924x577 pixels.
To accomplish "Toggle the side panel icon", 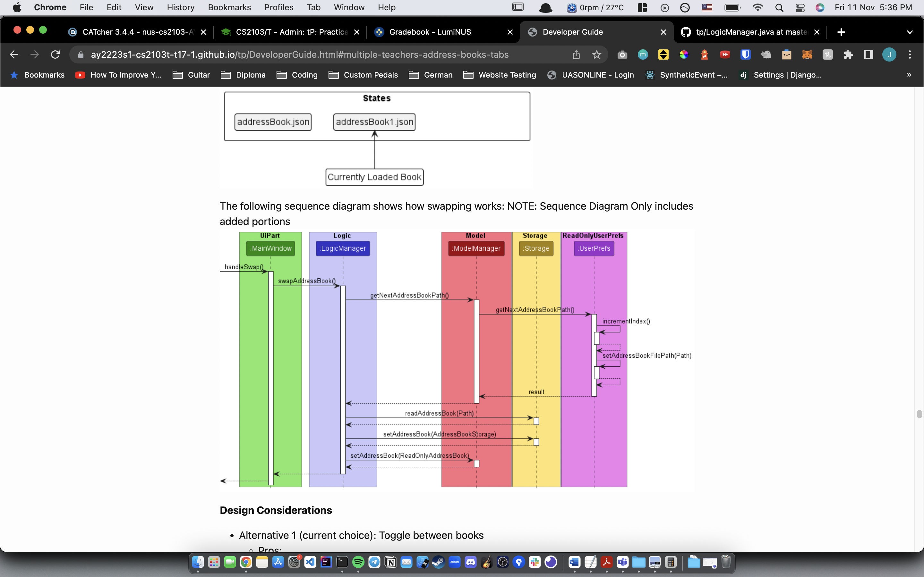I will (868, 54).
